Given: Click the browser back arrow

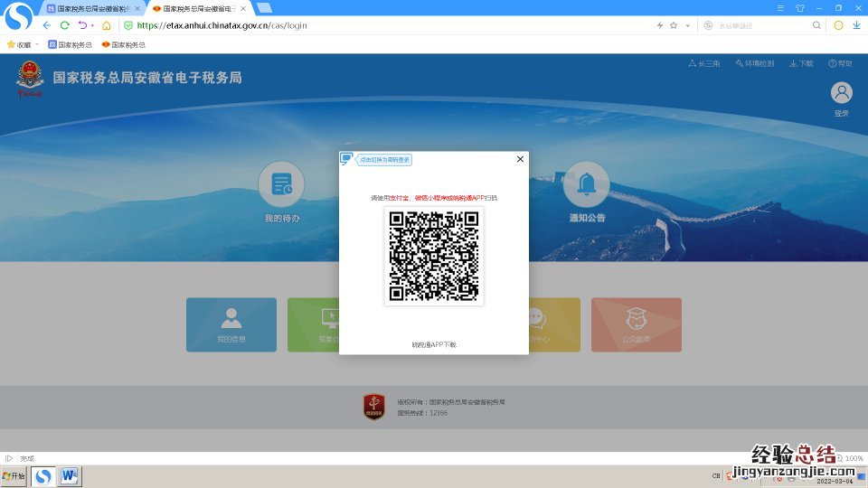Looking at the screenshot, I should 47,25.
